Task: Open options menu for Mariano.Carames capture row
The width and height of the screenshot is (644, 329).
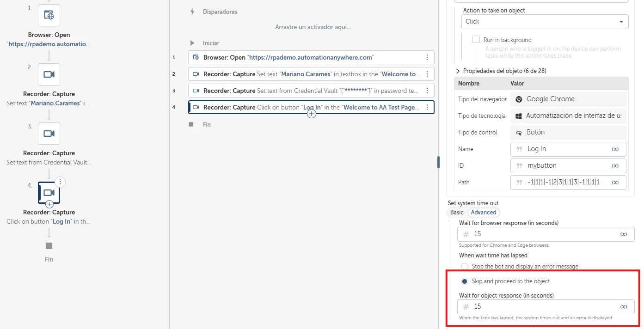Action: point(427,74)
